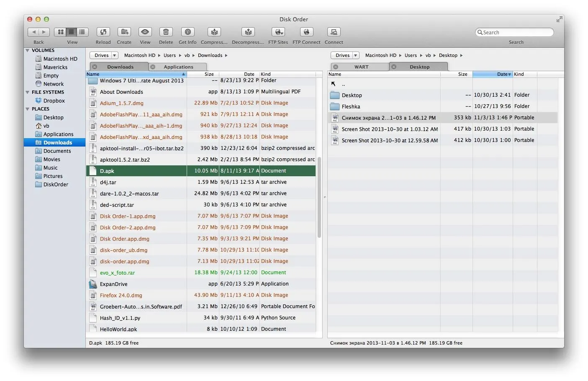
Task: Open the FTP Sites toolbar icon
Action: point(278,32)
